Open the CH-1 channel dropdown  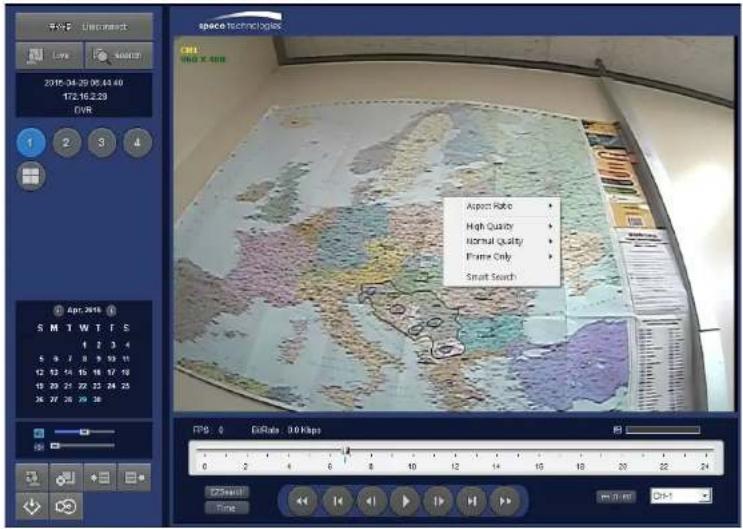(x=681, y=496)
